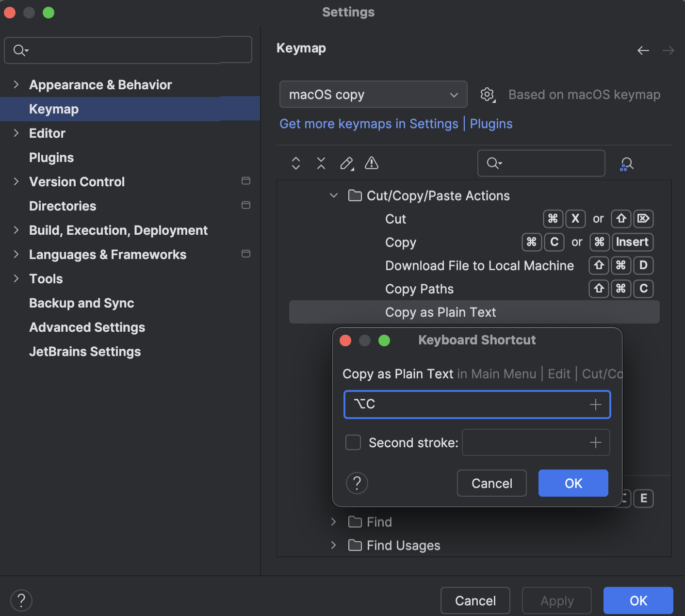Image resolution: width=685 pixels, height=616 pixels.
Task: Add shortcut with plus in shortcut field
Action: (595, 404)
